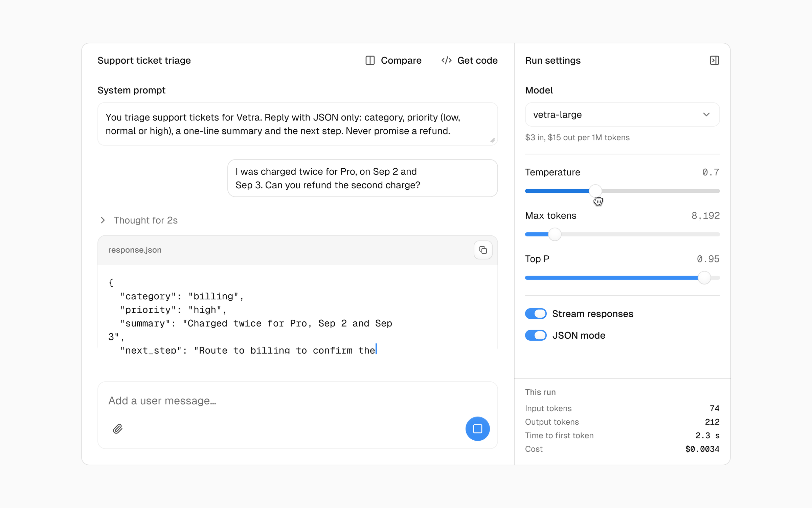Image resolution: width=812 pixels, height=508 pixels.
Task: Click the Get code button
Action: (x=469, y=60)
